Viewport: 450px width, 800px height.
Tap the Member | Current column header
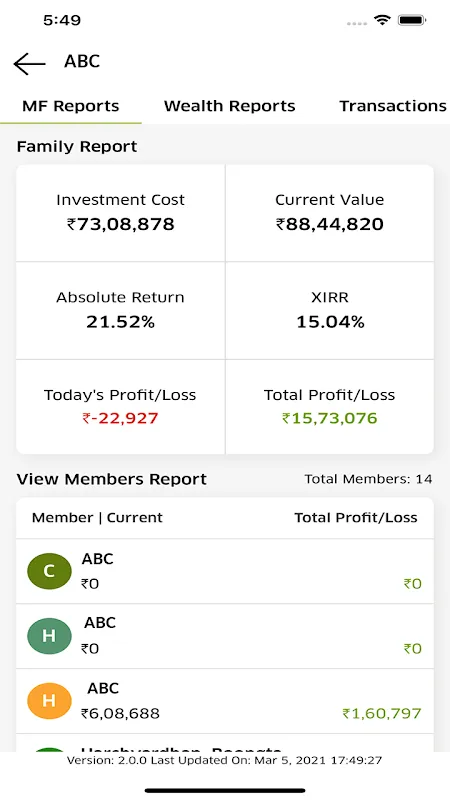[x=97, y=518]
